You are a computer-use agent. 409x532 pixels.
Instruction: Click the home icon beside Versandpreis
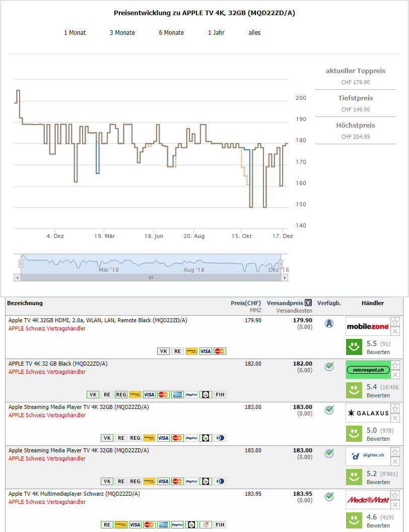(308, 303)
